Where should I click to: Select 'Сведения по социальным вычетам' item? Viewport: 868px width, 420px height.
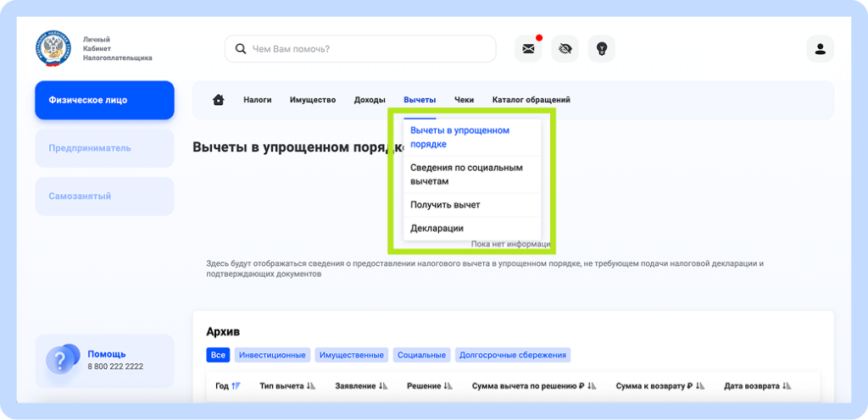472,174
